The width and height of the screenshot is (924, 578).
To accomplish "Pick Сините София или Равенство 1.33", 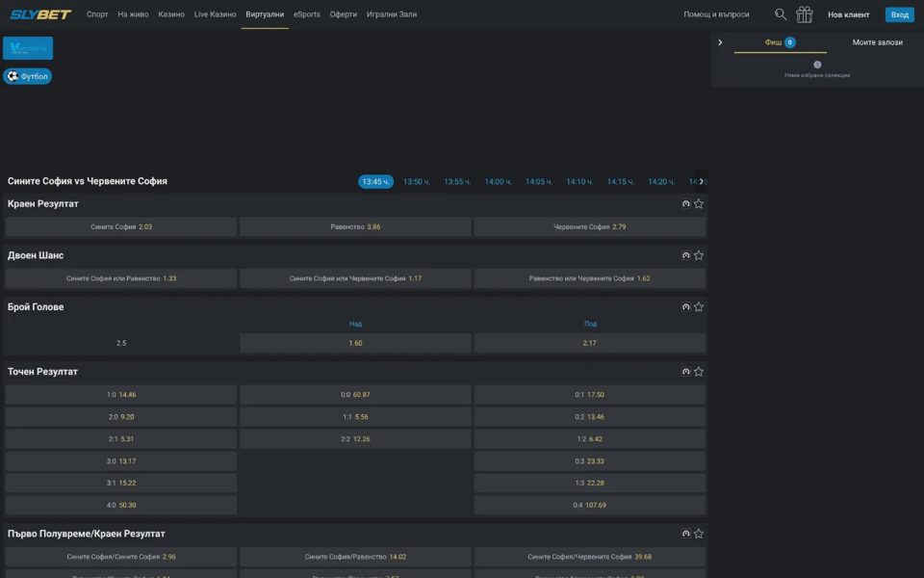I will pos(121,278).
